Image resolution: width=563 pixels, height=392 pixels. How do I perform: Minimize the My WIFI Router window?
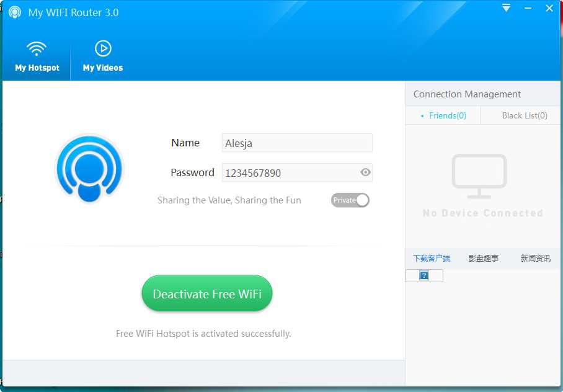point(528,8)
